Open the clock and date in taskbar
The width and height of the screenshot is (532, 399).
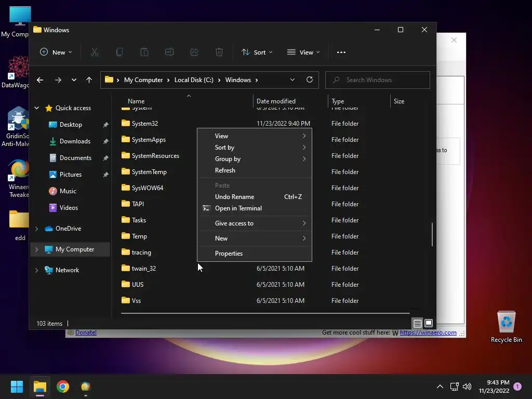[494, 387]
